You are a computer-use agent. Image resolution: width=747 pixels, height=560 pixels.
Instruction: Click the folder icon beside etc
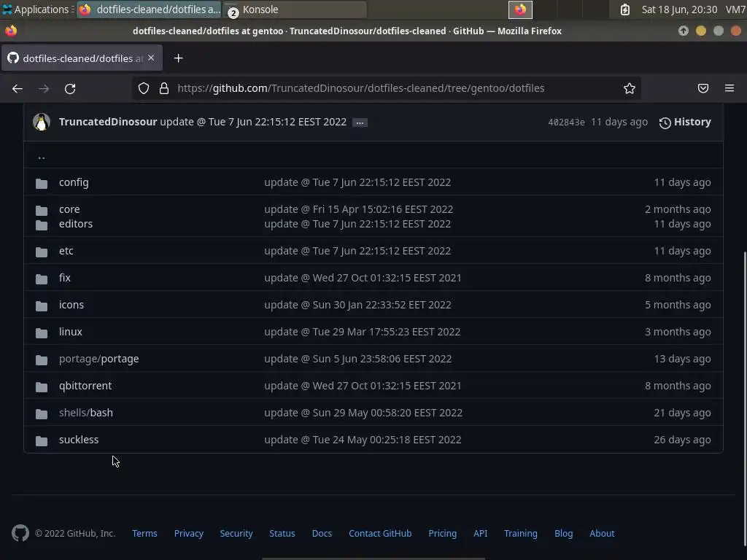pos(42,252)
